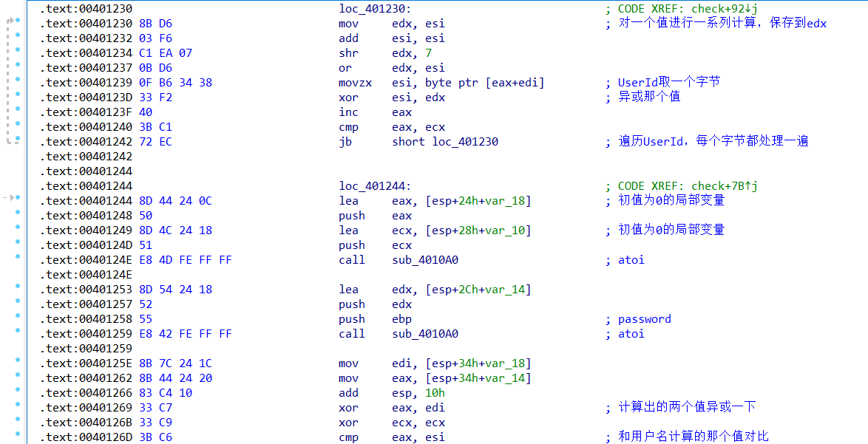
Task: Select the 'xor eax, edi' instruction
Action: 391,408
